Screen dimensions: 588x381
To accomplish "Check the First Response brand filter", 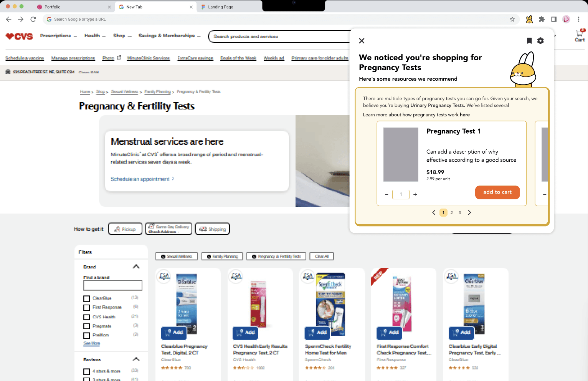I will 87,308.
